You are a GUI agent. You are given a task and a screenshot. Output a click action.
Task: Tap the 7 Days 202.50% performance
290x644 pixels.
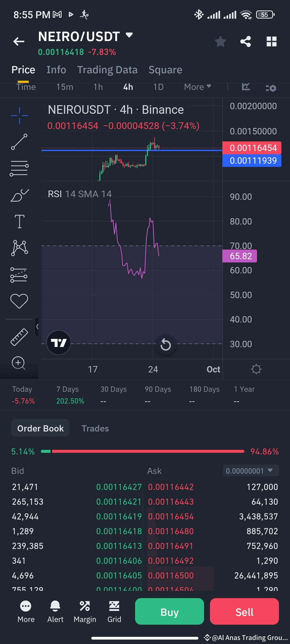pos(70,395)
